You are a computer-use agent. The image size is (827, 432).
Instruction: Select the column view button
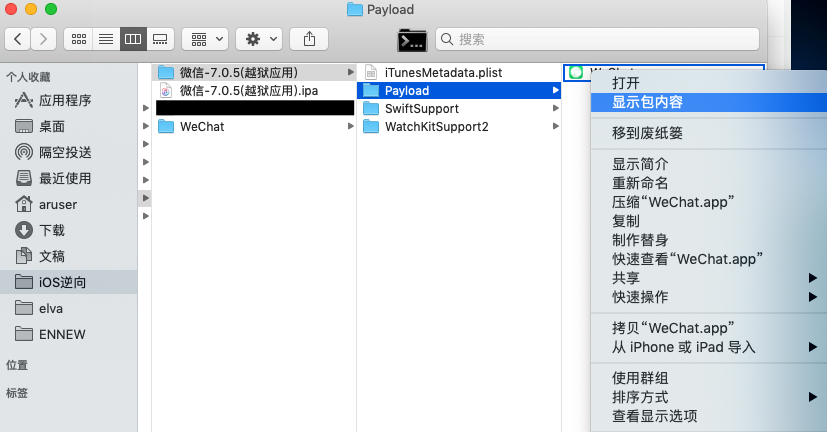tap(133, 39)
